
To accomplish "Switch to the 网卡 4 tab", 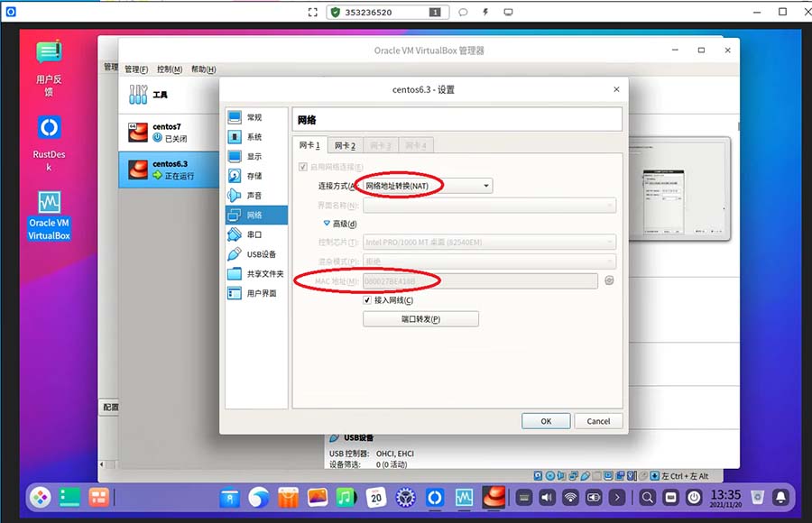I will [x=415, y=145].
